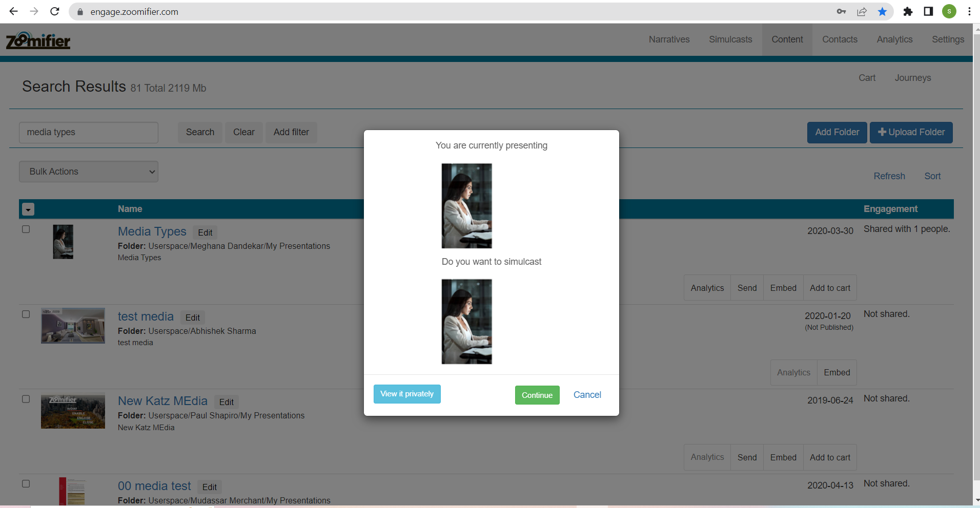Open the Bulk Actions dropdown
The height and width of the screenshot is (508, 980).
pyautogui.click(x=89, y=172)
